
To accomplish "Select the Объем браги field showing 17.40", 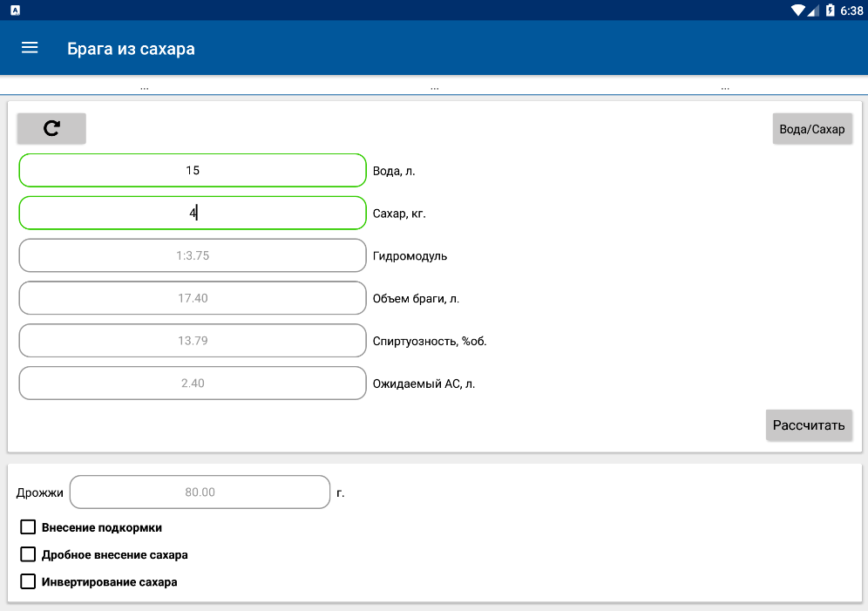I will coord(193,298).
